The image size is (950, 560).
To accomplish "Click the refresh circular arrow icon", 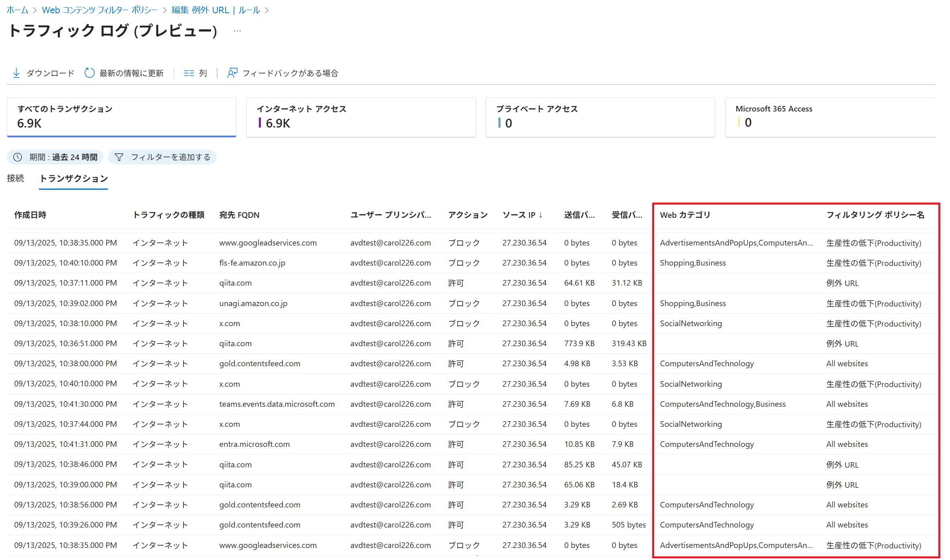I will (90, 73).
